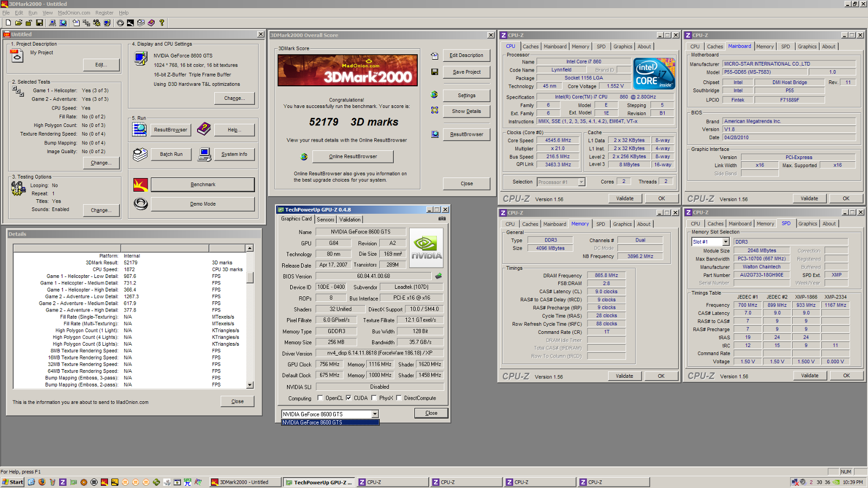
Task: Click Validate in the CPU-Z Memory window
Action: [624, 376]
